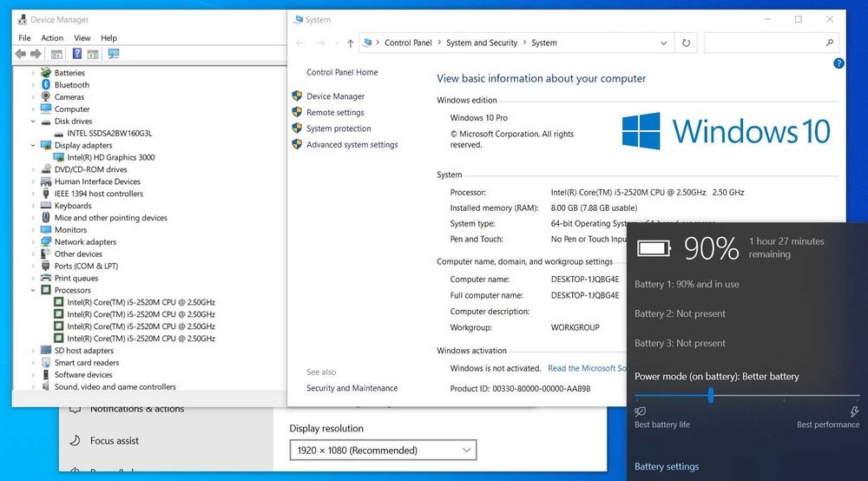
Task: Open the Help menu in Device Manager
Action: (108, 37)
